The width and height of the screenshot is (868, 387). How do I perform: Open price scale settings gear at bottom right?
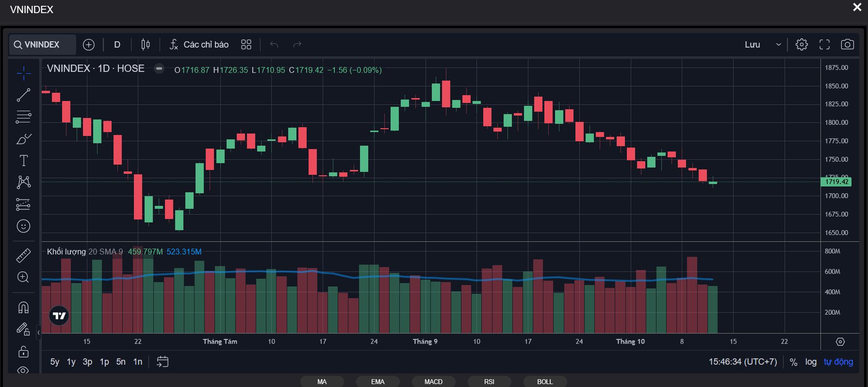pyautogui.click(x=840, y=342)
